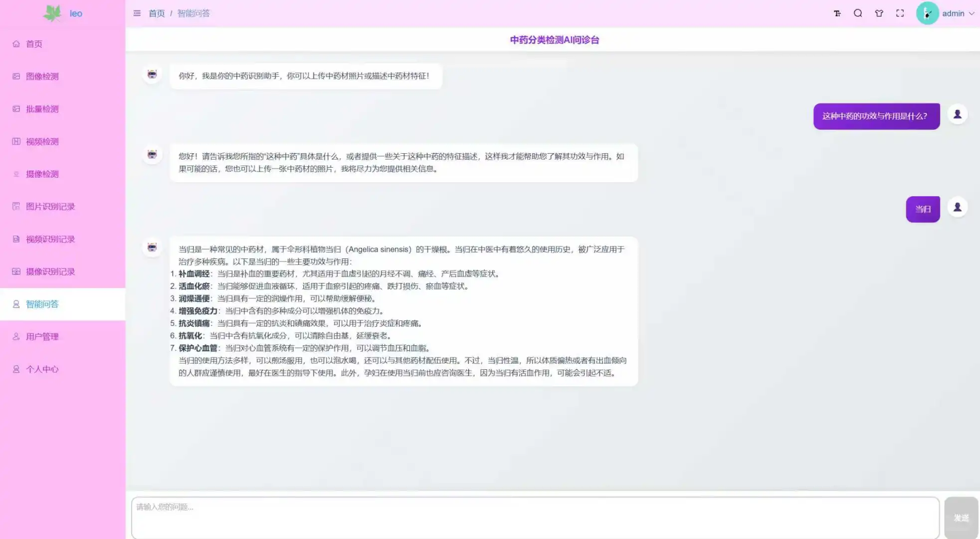Click the leo logo
The height and width of the screenshot is (539, 980).
(x=62, y=13)
